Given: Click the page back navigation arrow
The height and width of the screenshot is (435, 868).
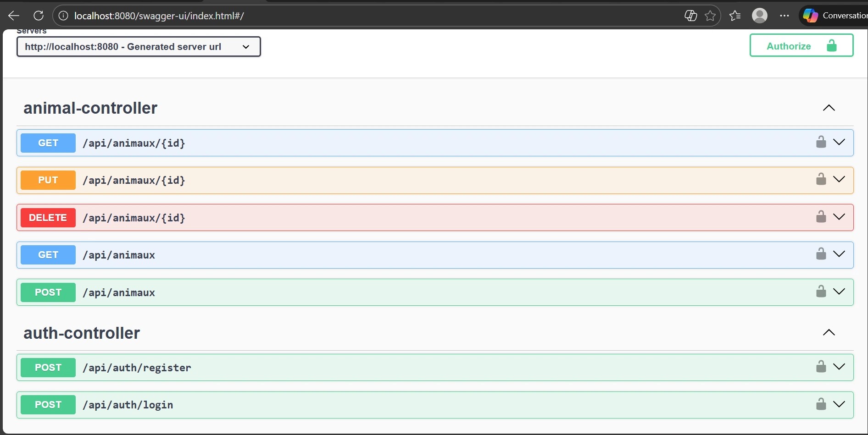Looking at the screenshot, I should click(13, 15).
